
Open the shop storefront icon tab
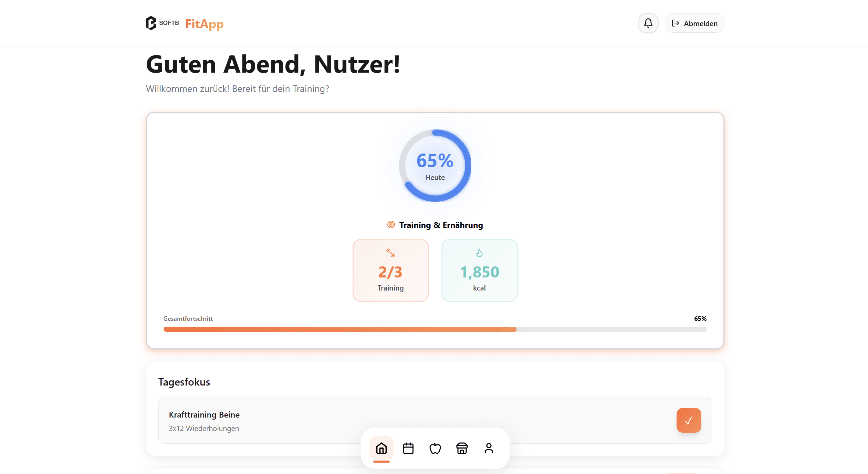click(462, 448)
